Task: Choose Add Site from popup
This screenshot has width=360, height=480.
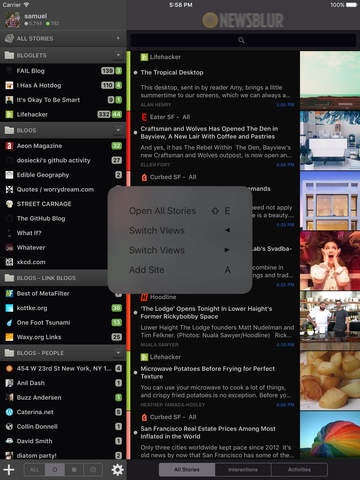Action: coord(180,270)
